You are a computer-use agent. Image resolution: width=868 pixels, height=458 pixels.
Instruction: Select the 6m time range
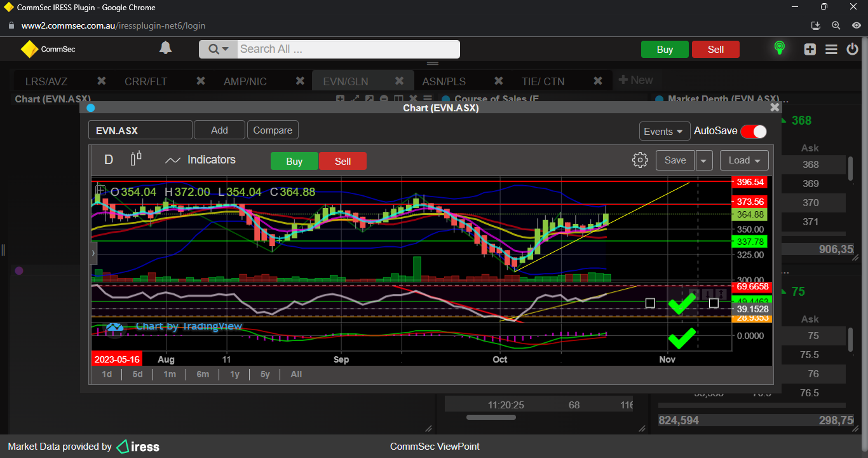[203, 374]
